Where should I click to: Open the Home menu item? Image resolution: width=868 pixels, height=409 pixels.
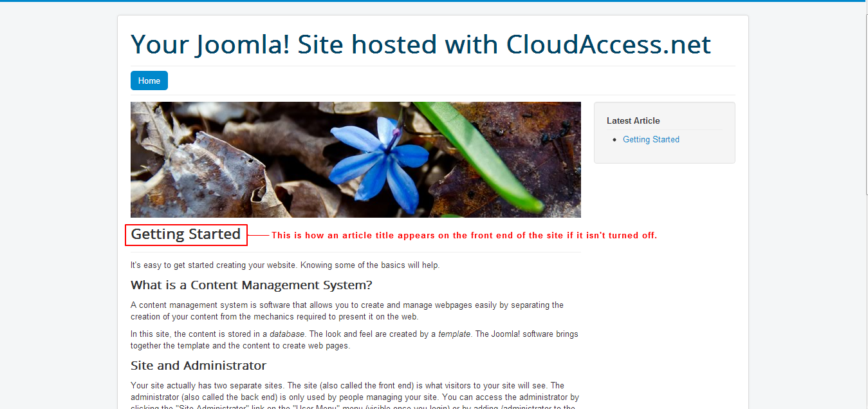pyautogui.click(x=149, y=81)
